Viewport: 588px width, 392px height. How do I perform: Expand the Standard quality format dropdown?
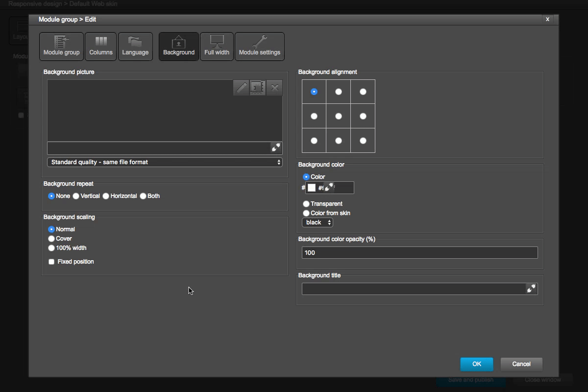(x=165, y=162)
